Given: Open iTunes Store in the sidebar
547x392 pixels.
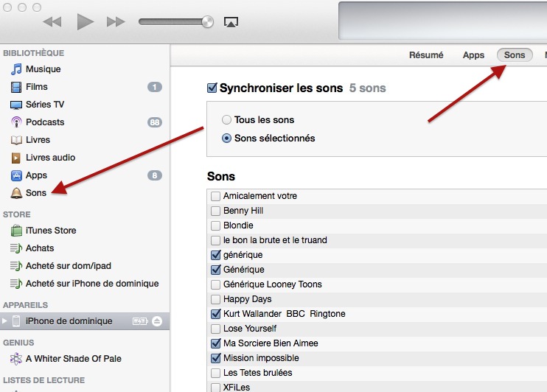Looking at the screenshot, I should pos(51,231).
